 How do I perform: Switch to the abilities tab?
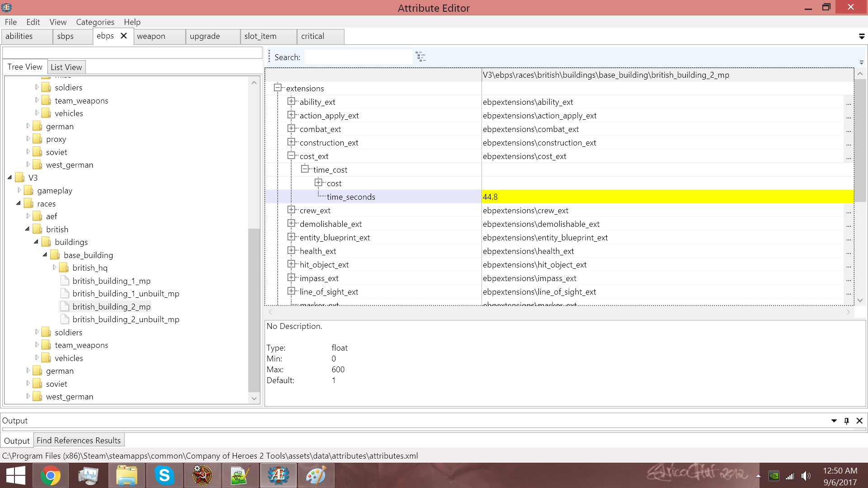click(x=26, y=36)
